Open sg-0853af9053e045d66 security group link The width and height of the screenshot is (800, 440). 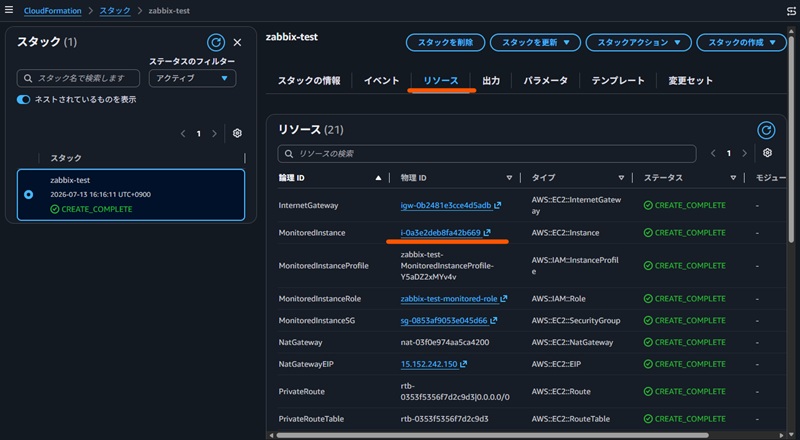pos(444,321)
